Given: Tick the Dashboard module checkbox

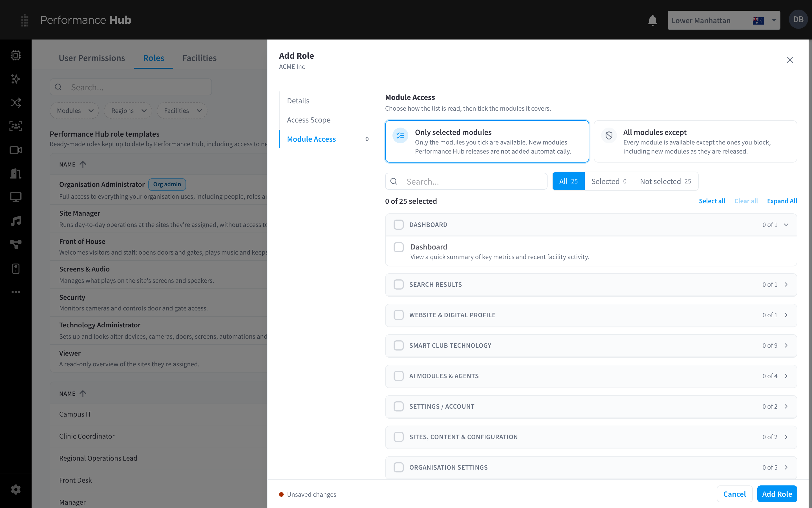Looking at the screenshot, I should coord(398,247).
